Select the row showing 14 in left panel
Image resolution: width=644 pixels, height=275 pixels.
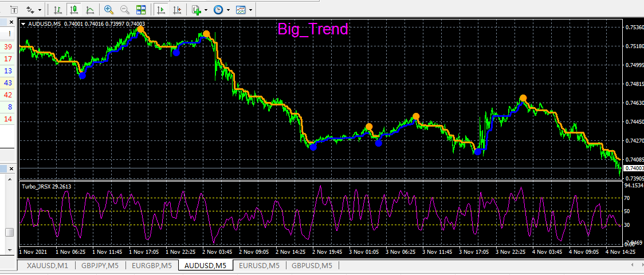[8, 119]
